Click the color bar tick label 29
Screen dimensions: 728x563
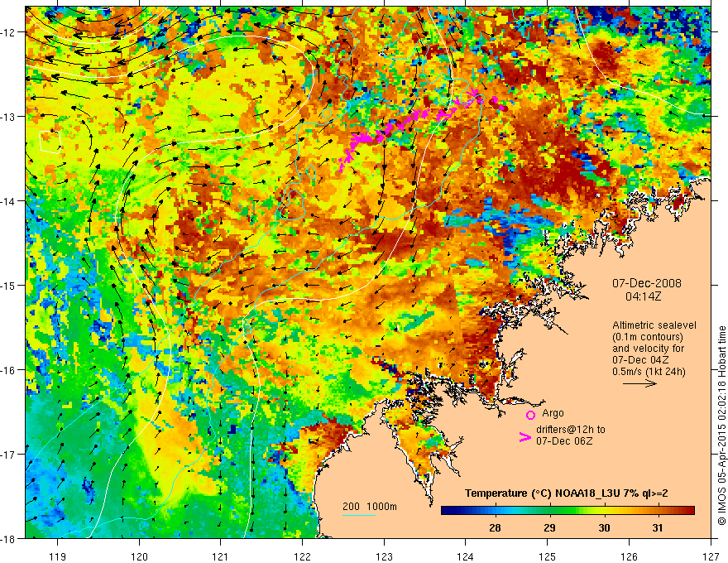point(549,527)
